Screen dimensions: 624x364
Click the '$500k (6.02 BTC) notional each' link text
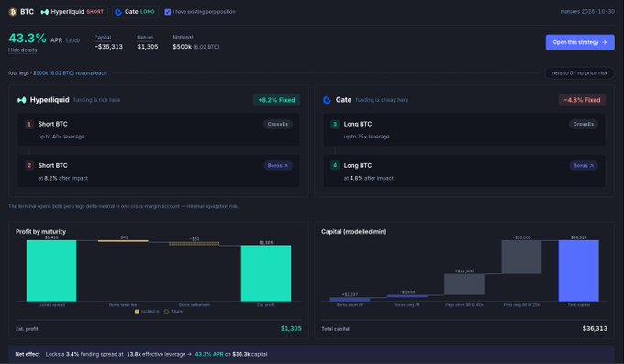tap(70, 73)
